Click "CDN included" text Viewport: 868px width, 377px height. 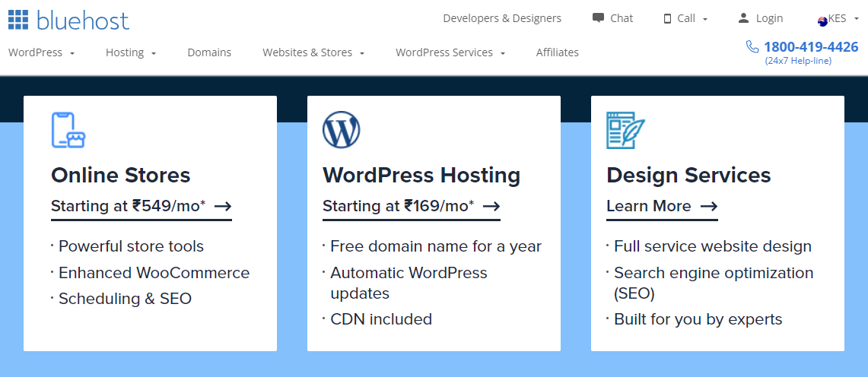381,319
